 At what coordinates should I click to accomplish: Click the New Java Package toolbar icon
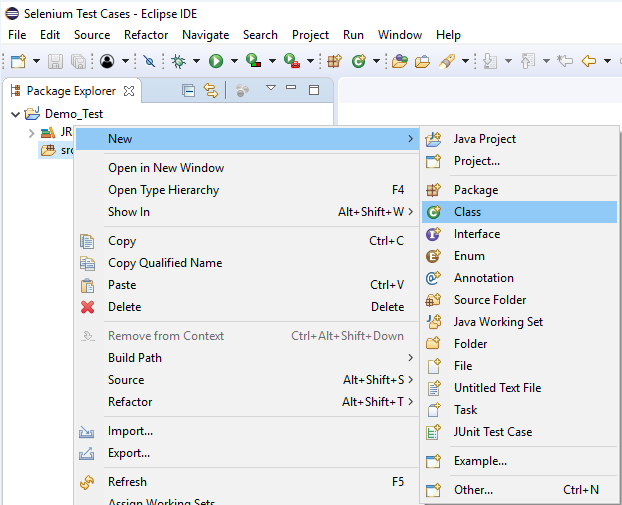335,61
